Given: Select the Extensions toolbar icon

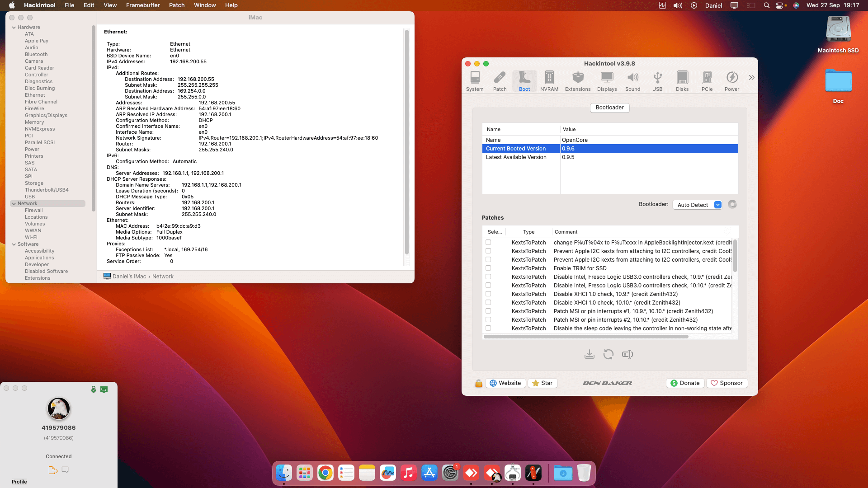Looking at the screenshot, I should click(577, 81).
